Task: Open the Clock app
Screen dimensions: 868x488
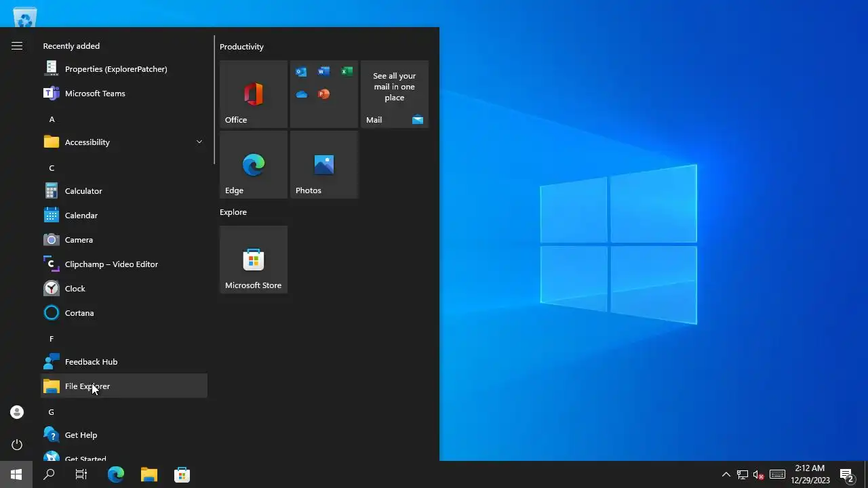Action: tap(124, 289)
